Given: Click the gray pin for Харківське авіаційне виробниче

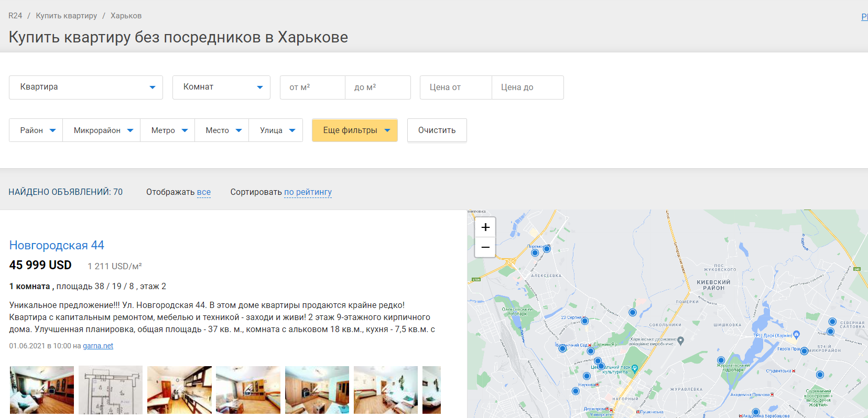Looking at the screenshot, I should 681,341.
